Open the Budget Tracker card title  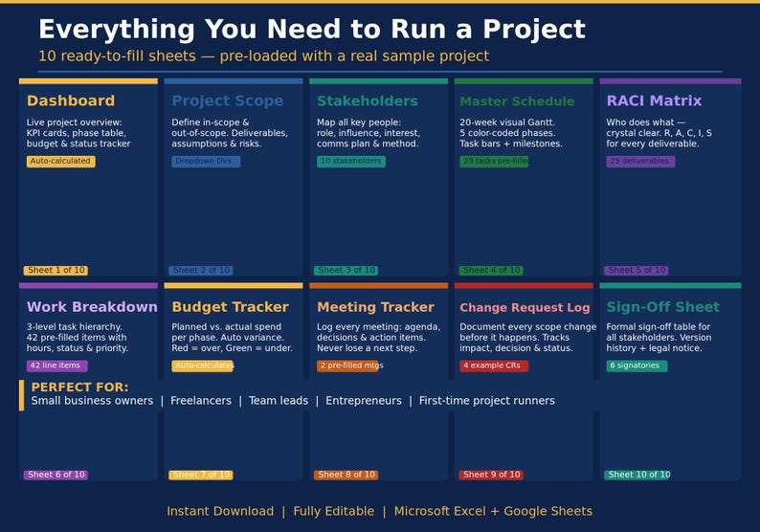tap(231, 307)
